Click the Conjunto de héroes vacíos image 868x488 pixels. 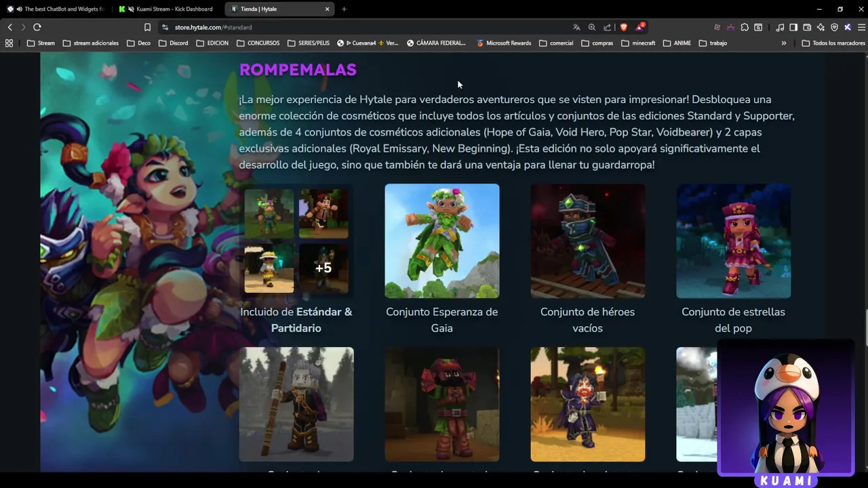(x=588, y=241)
